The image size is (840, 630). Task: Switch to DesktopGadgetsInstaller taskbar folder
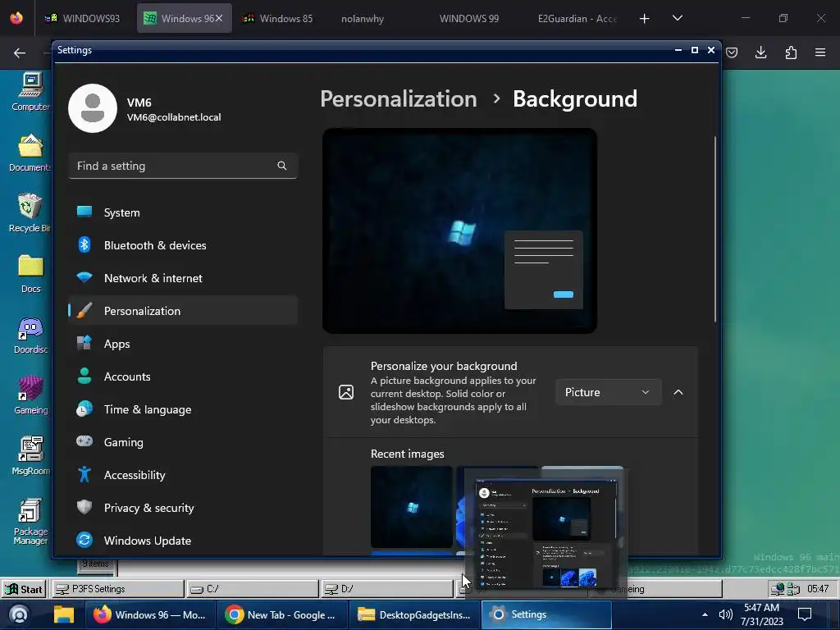(x=414, y=614)
